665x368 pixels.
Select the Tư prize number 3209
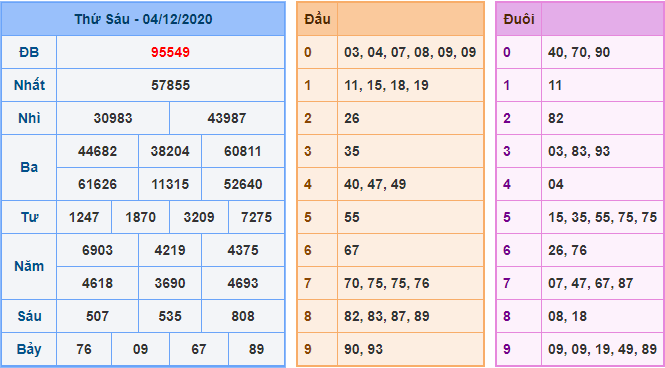click(x=199, y=217)
